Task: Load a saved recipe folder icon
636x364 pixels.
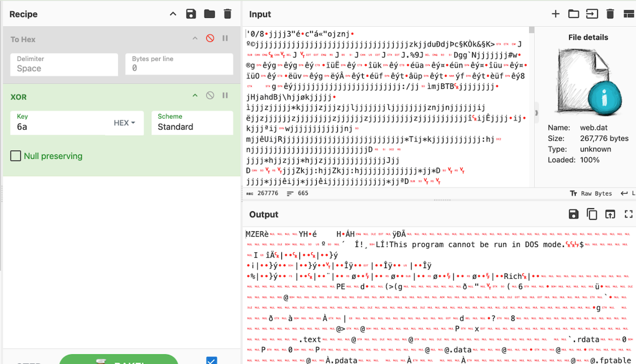Action: tap(209, 14)
